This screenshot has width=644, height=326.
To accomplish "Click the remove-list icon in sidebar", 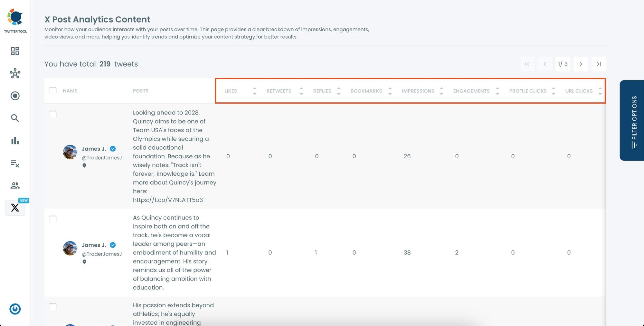I will [x=14, y=164].
